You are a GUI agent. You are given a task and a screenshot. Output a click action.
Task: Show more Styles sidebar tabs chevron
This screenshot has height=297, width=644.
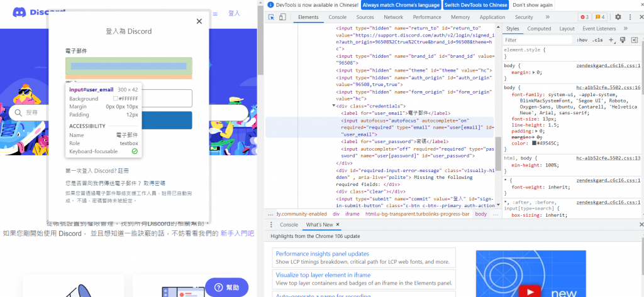coord(625,28)
